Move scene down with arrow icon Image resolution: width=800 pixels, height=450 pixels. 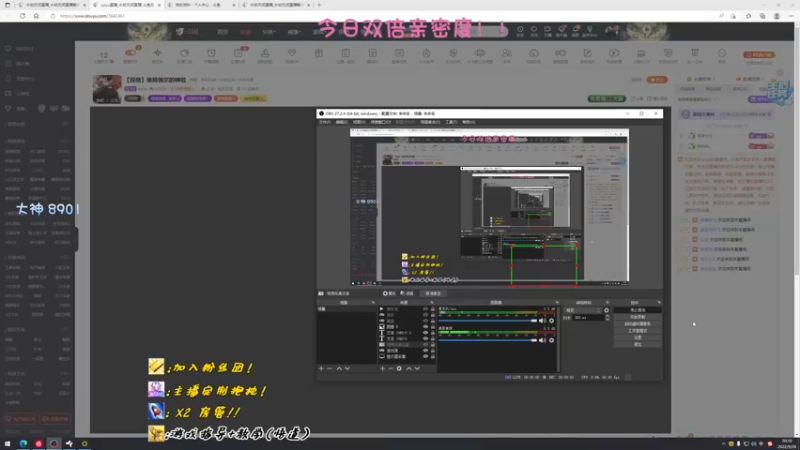[x=347, y=368]
